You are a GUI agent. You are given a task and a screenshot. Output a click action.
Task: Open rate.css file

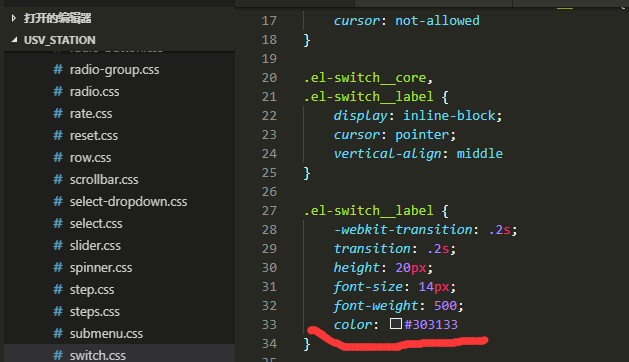[91, 114]
